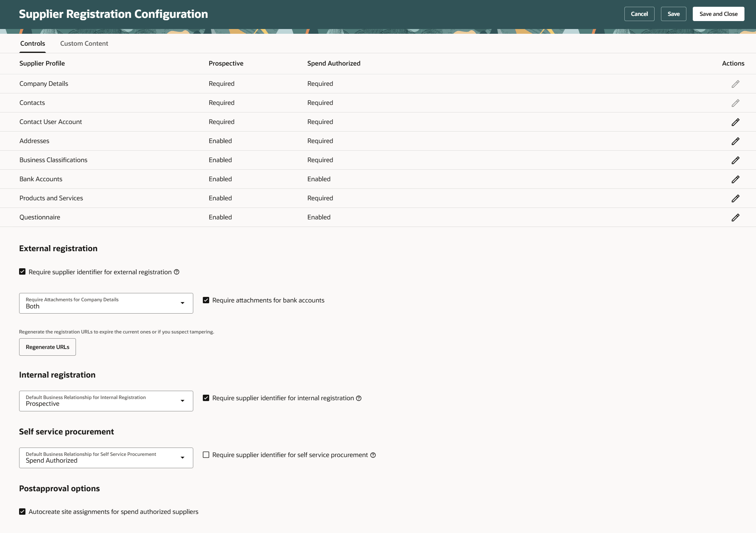Image resolution: width=756 pixels, height=533 pixels.
Task: Edit the Questionnaire row
Action: pos(735,217)
